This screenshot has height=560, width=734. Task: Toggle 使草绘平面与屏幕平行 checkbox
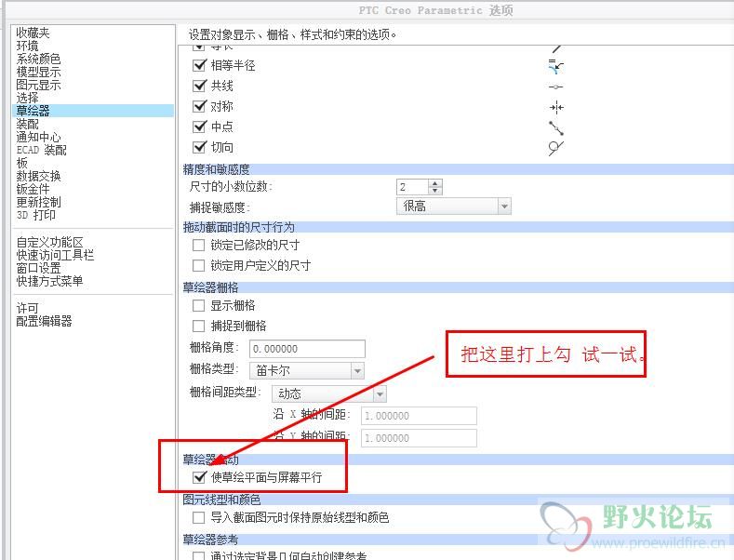pyautogui.click(x=199, y=477)
